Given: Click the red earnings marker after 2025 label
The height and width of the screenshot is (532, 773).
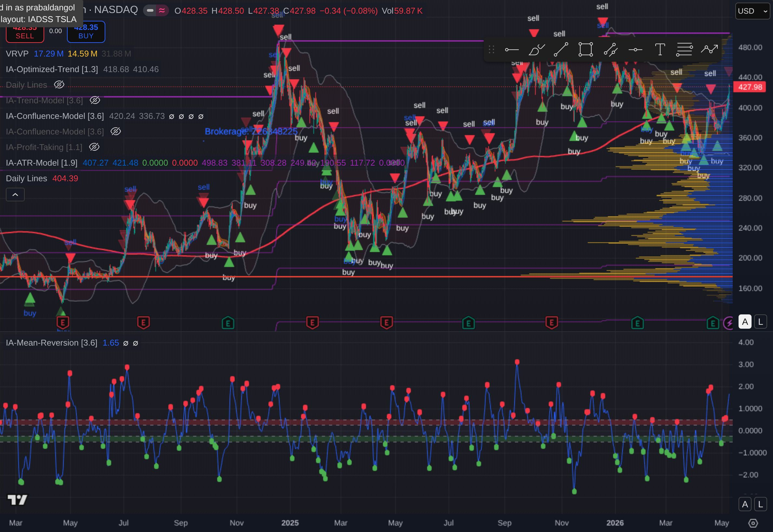Looking at the screenshot, I should pyautogui.click(x=312, y=323).
